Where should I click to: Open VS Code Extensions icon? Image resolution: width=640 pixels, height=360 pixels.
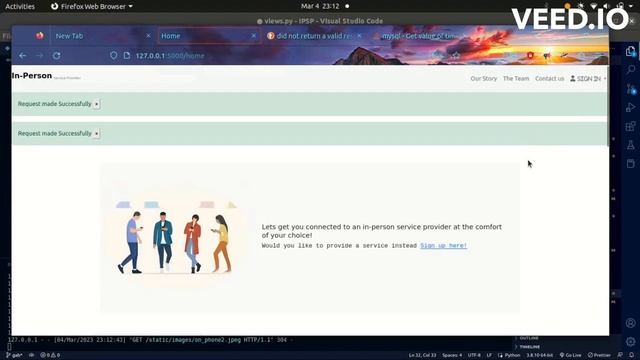[631, 126]
